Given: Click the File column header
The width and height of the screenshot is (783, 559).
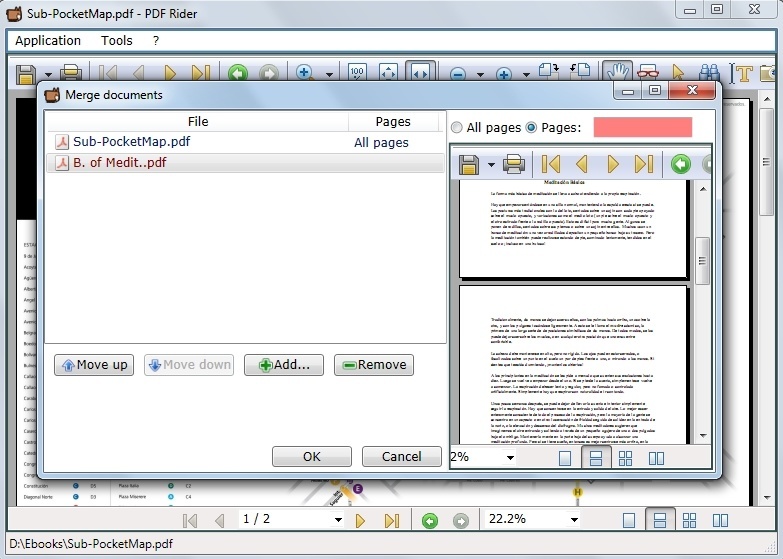Looking at the screenshot, I should click(198, 121).
